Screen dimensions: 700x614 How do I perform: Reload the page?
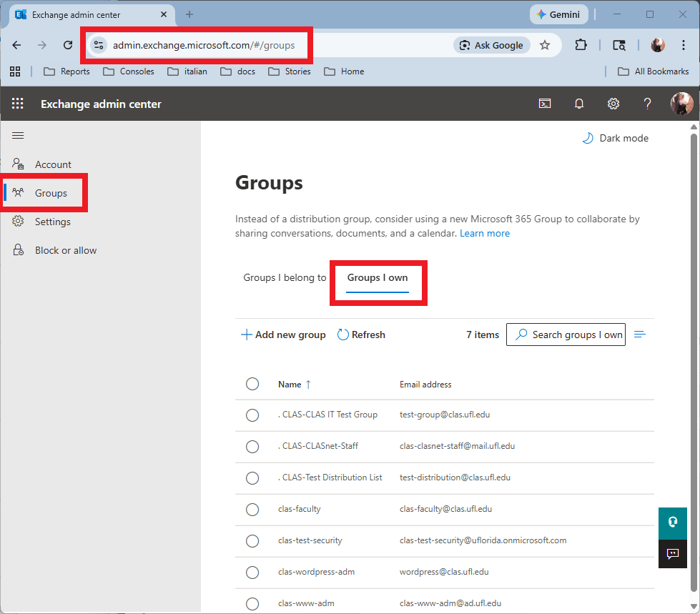tap(68, 45)
